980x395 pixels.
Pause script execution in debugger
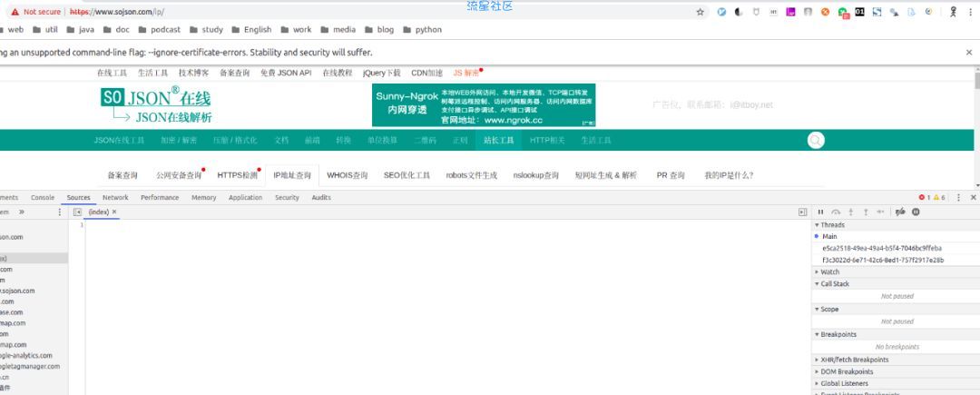tap(820, 212)
